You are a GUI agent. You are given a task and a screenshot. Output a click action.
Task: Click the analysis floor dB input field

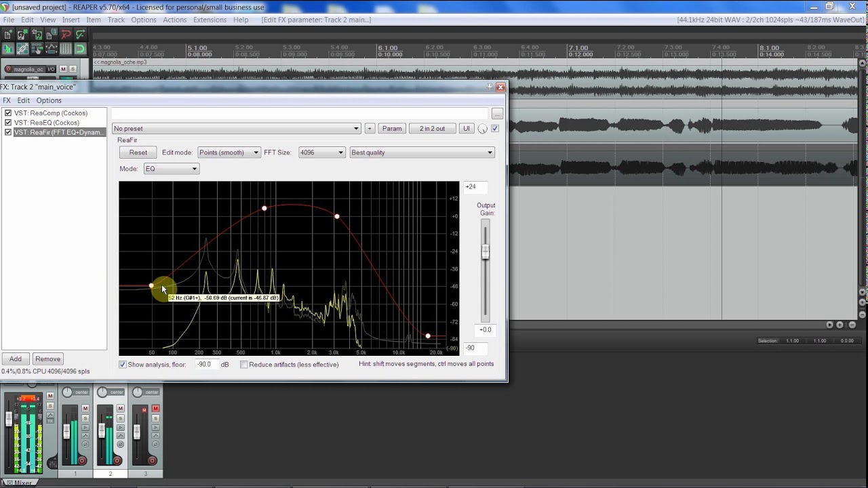pos(205,365)
